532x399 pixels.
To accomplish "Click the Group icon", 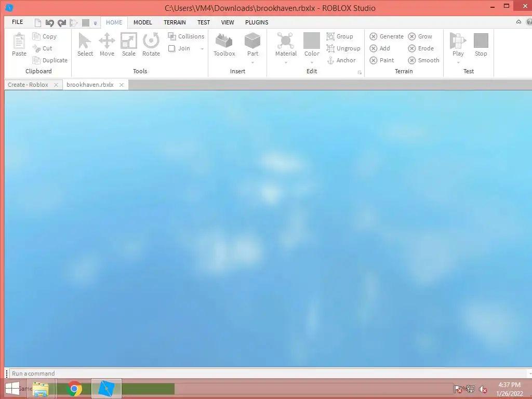I will tap(330, 36).
